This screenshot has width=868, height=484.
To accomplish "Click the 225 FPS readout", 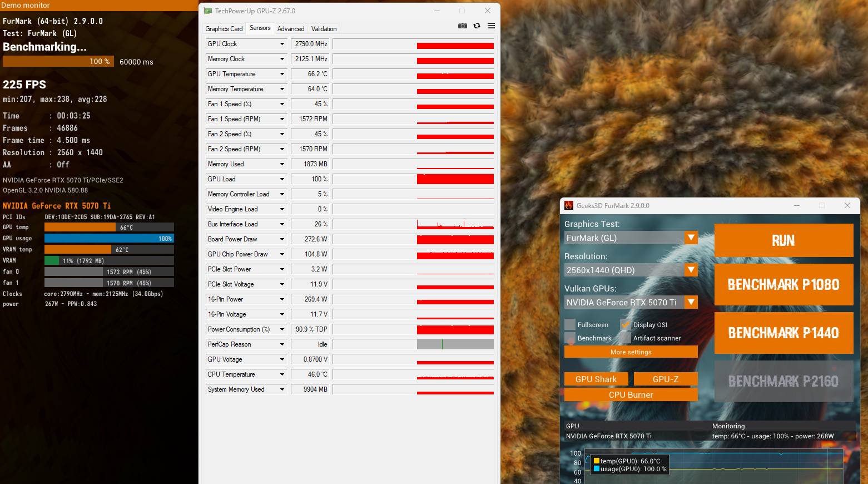I will pyautogui.click(x=24, y=85).
